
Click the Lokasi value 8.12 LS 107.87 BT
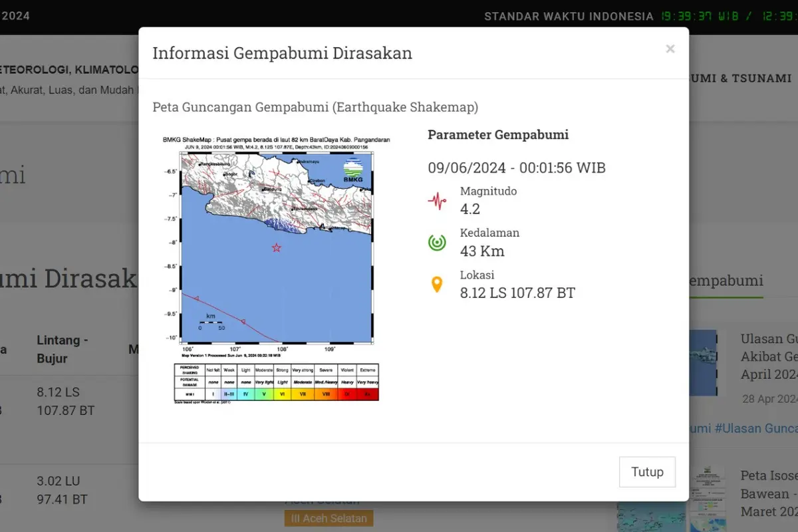point(517,293)
